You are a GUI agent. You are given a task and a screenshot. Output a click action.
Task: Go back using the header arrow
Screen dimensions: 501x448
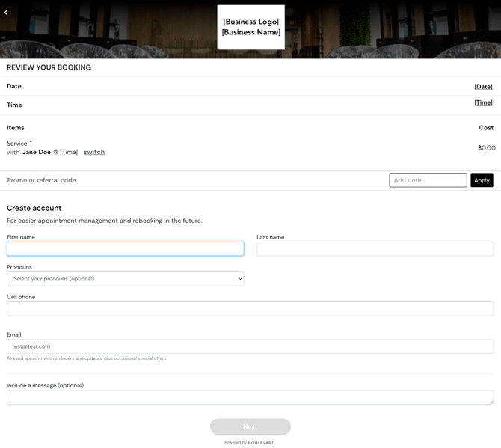tap(6, 13)
